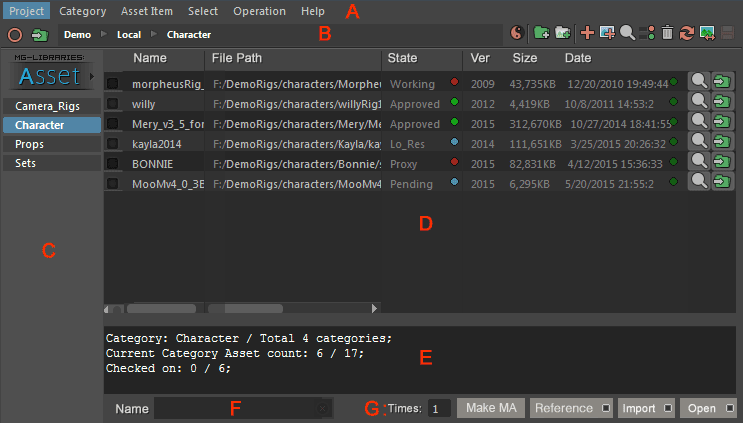Click the magnifier icon on the BONNIE row

coord(699,161)
